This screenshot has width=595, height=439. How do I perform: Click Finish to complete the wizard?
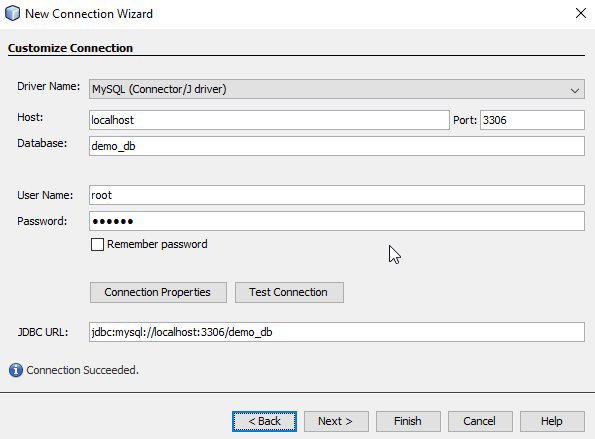[408, 421]
